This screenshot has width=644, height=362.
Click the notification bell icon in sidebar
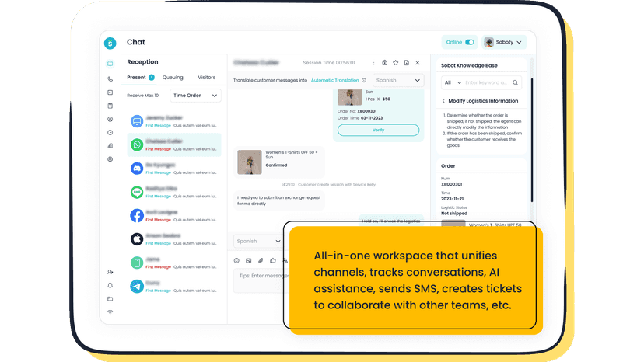coord(110,285)
